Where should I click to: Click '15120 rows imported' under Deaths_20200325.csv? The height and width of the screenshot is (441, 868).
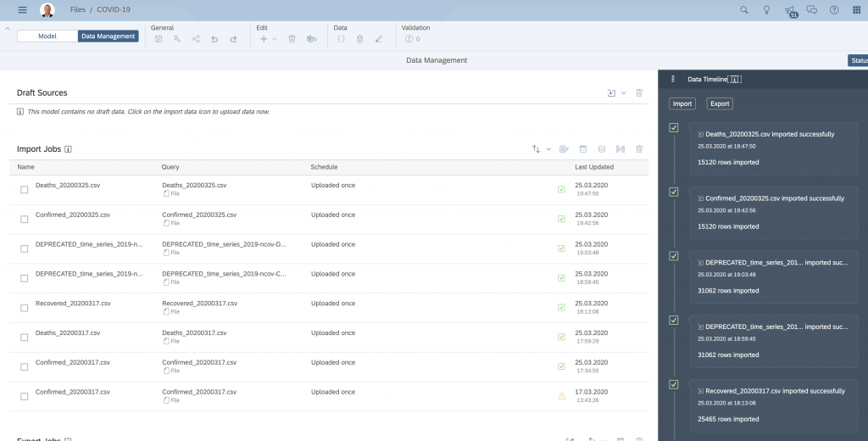728,162
